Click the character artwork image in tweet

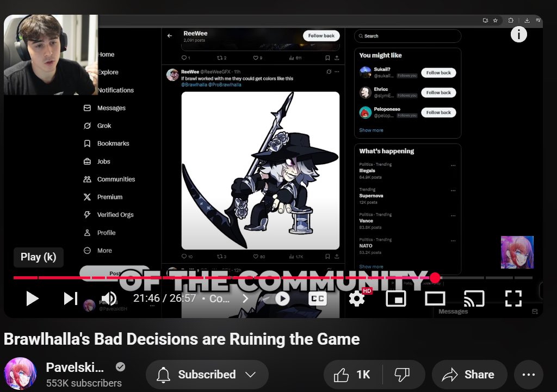pos(261,171)
